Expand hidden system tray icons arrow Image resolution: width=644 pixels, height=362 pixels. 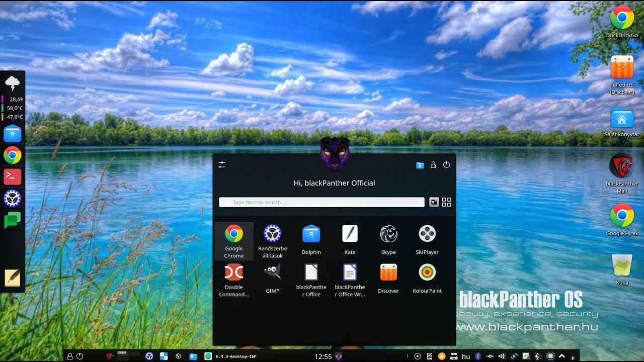click(562, 356)
